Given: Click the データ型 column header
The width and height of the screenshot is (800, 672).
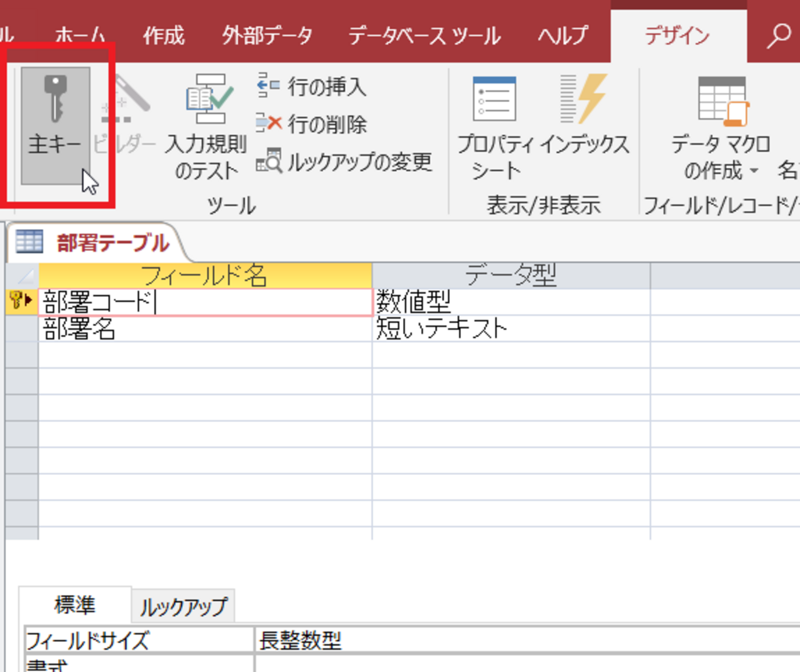Looking at the screenshot, I should [511, 276].
